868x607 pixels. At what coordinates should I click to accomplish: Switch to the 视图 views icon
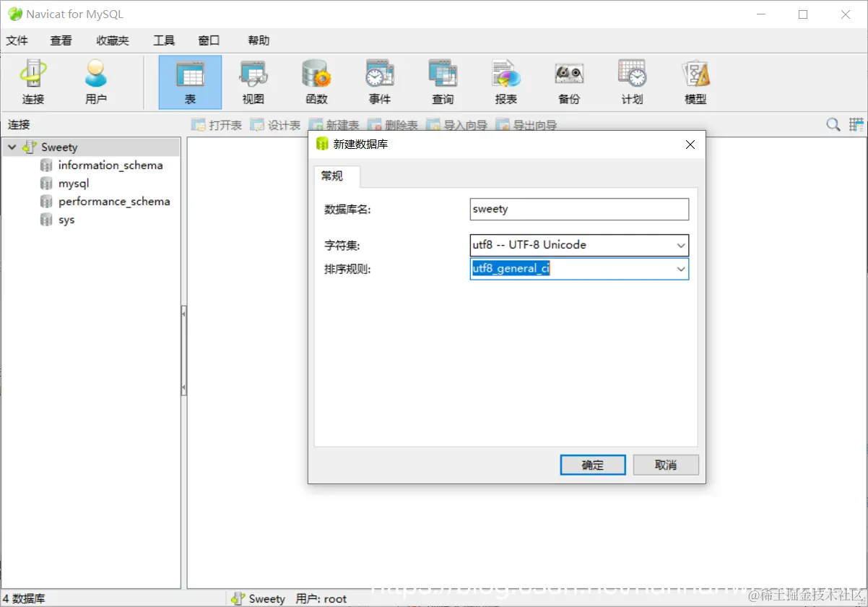point(253,82)
